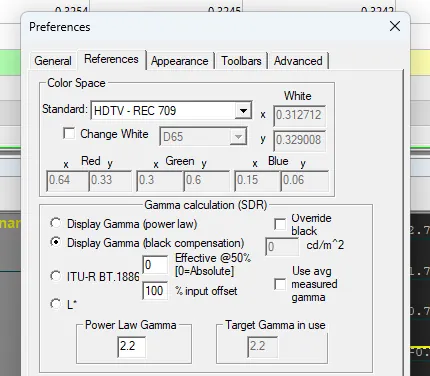Click the D65 white point dropdown
The width and height of the screenshot is (430, 376).
(x=203, y=137)
